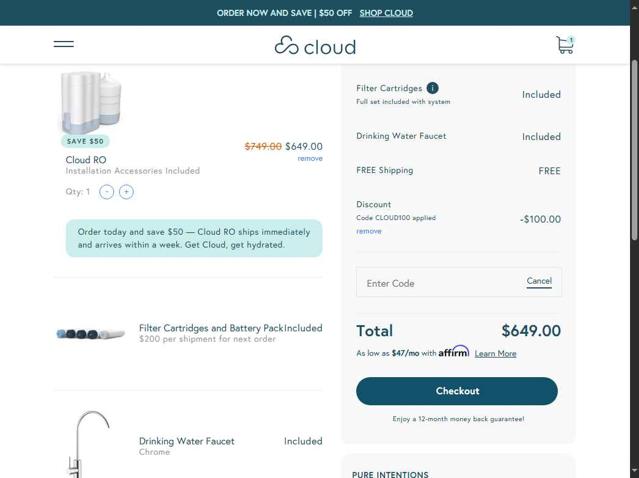Cancel the discount code entry
Image resolution: width=639 pixels, height=478 pixels.
(539, 281)
